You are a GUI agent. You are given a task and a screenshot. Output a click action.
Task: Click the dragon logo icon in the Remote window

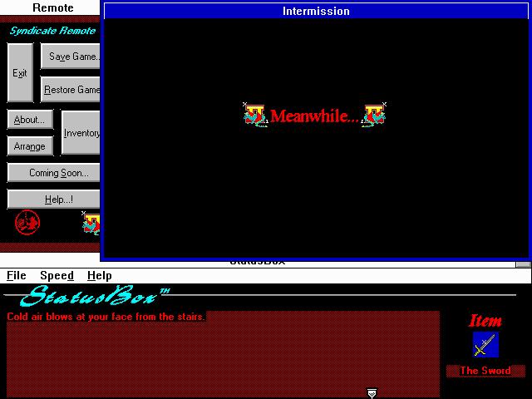click(x=91, y=224)
